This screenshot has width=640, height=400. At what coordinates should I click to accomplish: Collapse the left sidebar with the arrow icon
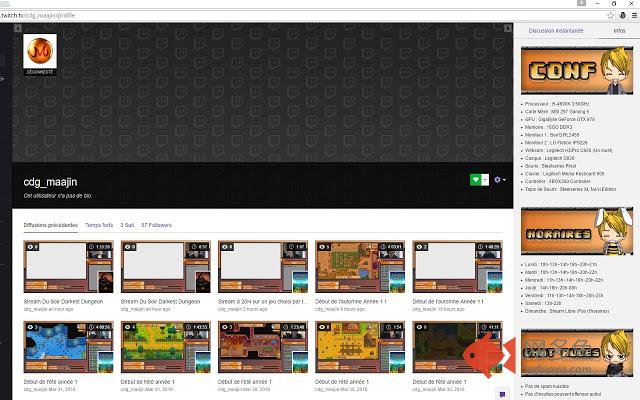pos(18,28)
